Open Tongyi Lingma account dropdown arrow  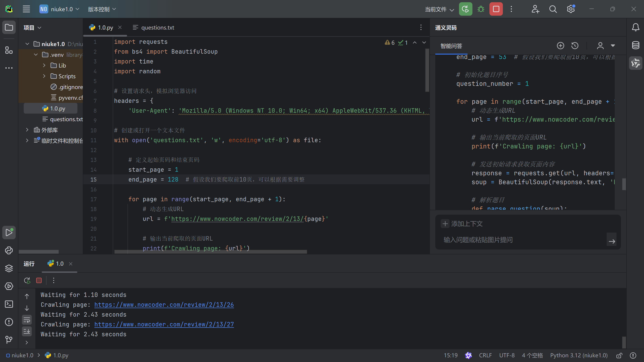[613, 46]
